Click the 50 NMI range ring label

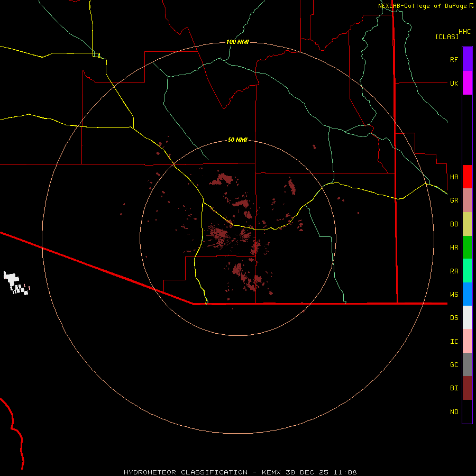(237, 140)
